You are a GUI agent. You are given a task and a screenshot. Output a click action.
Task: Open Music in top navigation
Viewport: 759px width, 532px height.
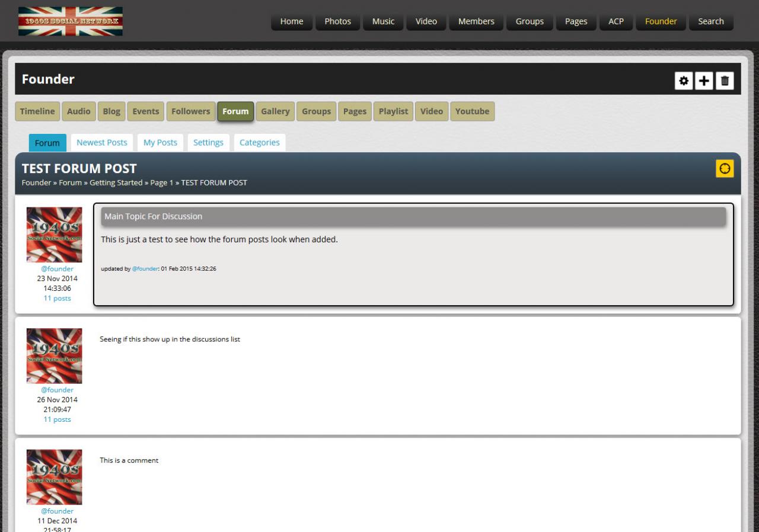(x=383, y=21)
